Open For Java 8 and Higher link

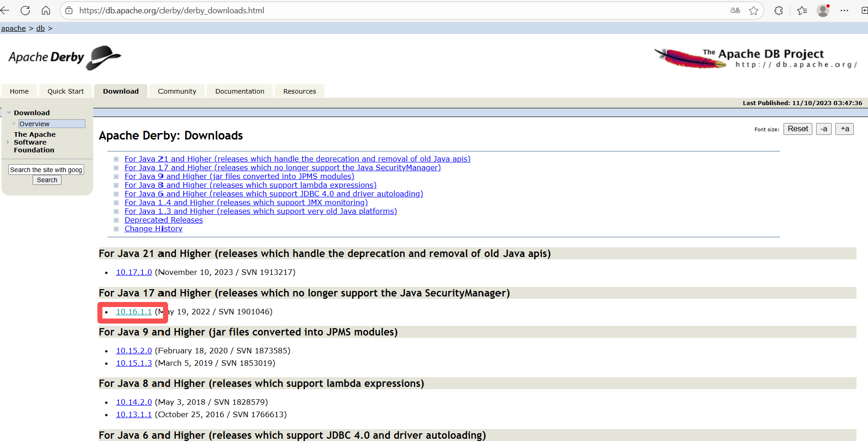(250, 185)
